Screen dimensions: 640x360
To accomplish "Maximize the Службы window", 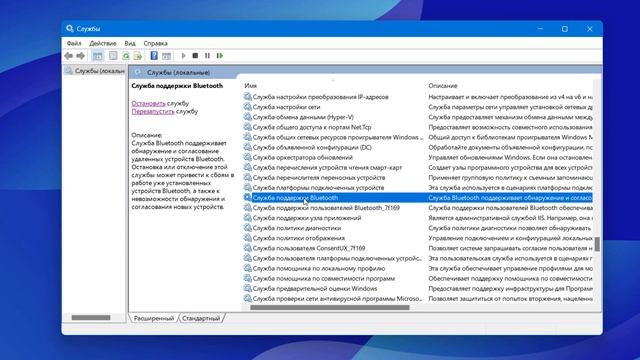I will tap(564, 29).
